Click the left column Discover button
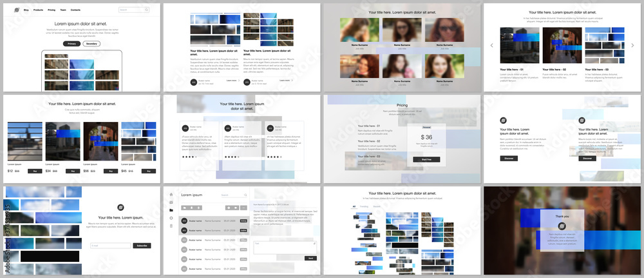This screenshot has width=644, height=278. 509,158
